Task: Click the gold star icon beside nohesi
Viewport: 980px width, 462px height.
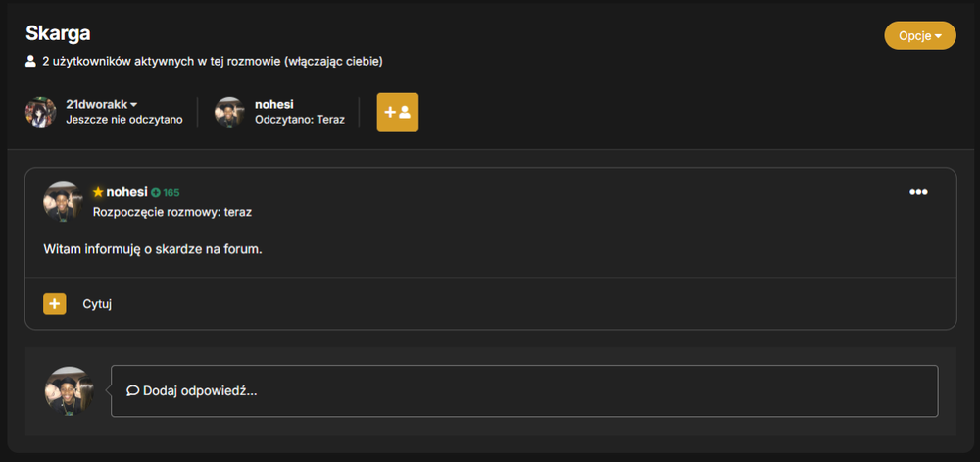Action: tap(97, 192)
